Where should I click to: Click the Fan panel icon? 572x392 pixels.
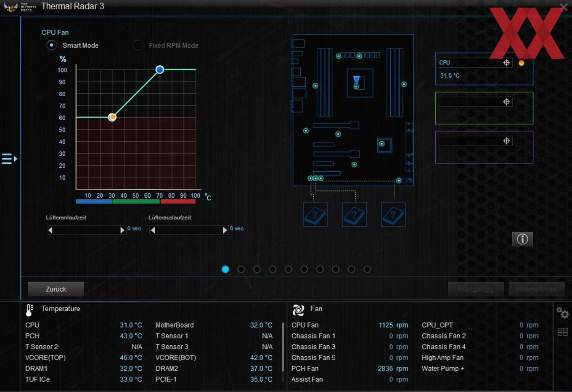[x=298, y=310]
